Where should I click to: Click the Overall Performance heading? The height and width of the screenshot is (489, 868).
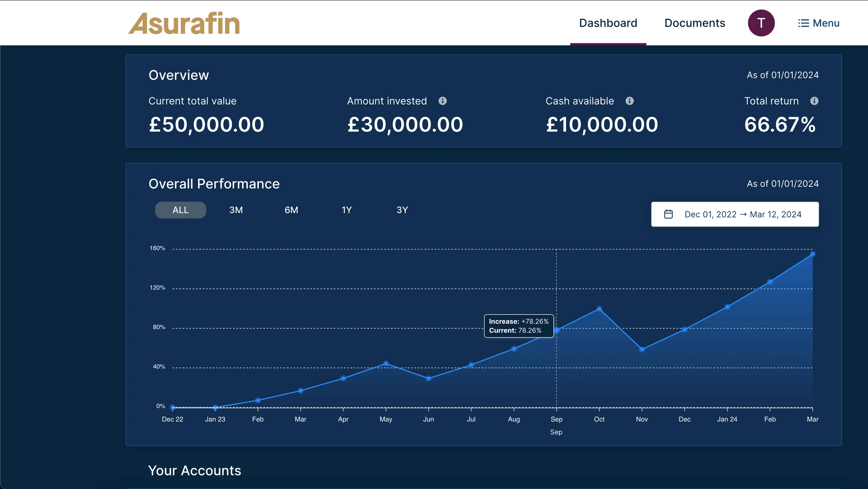(x=214, y=184)
